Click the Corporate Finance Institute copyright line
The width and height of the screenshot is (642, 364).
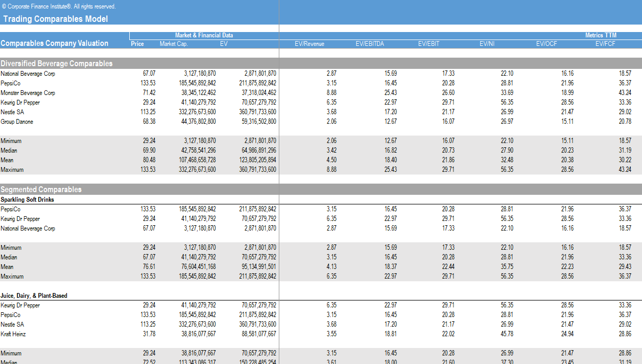tap(58, 6)
